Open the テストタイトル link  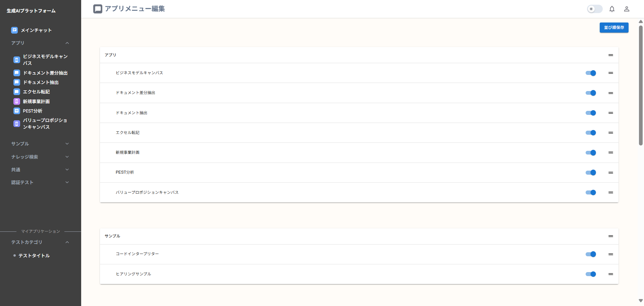pyautogui.click(x=34, y=256)
